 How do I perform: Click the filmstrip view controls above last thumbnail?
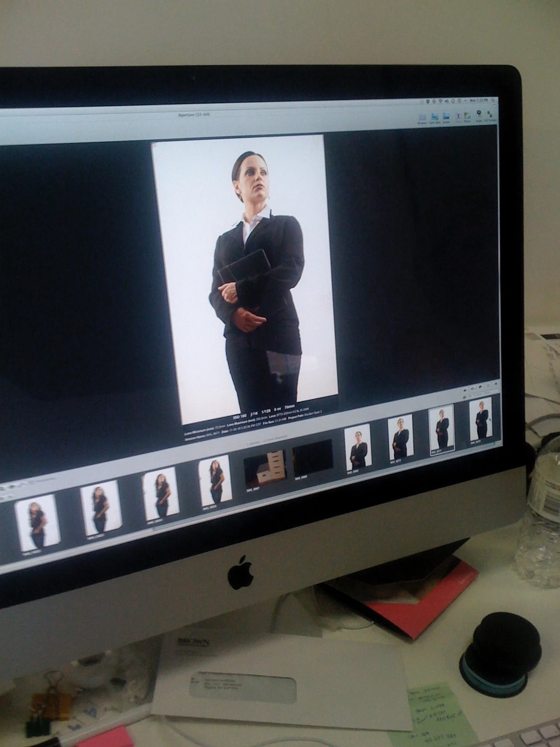481,387
